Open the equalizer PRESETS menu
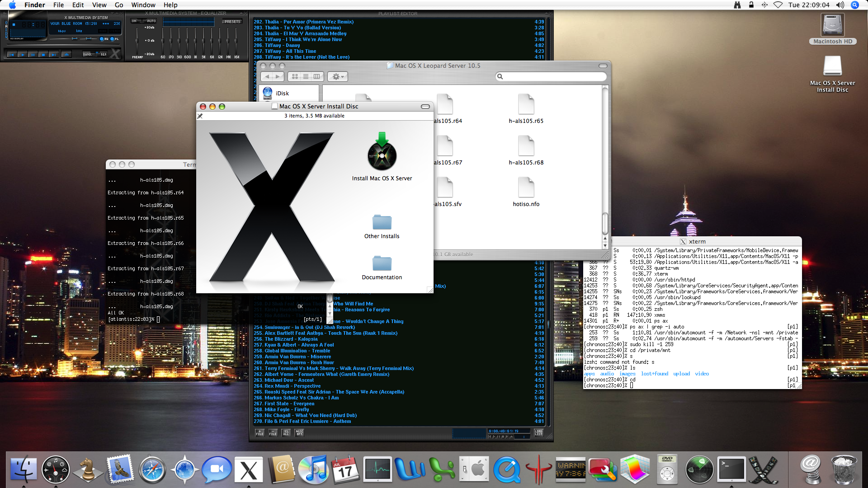This screenshot has width=868, height=488. (232, 21)
